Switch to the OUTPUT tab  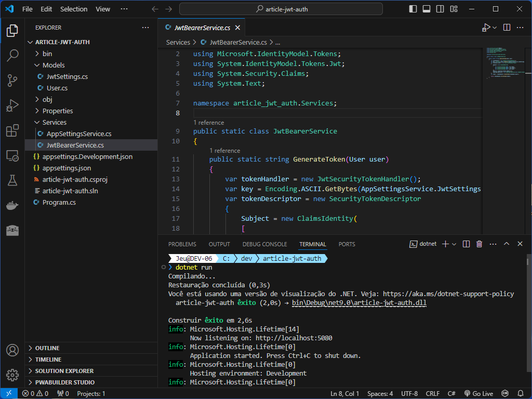click(219, 244)
